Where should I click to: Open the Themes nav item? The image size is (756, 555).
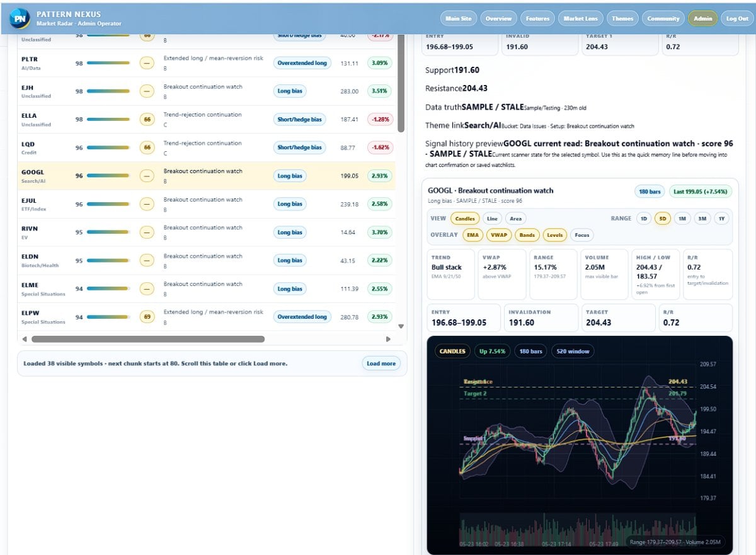tap(622, 18)
